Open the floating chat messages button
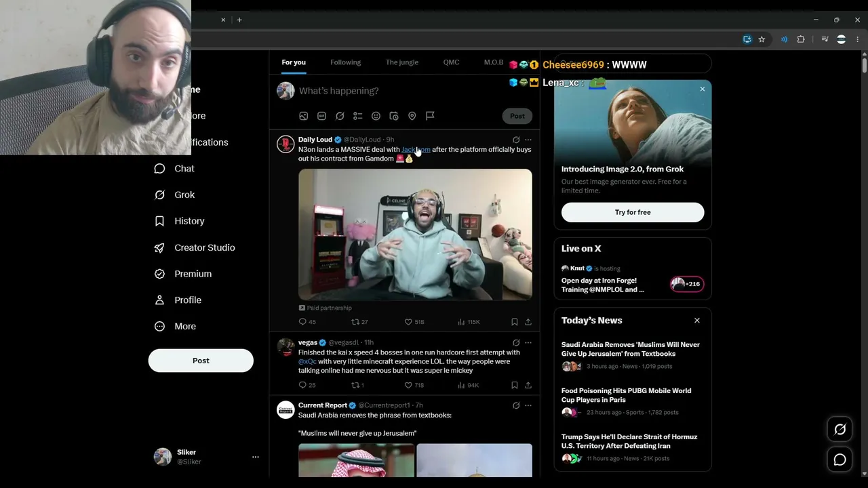868x488 pixels. [x=840, y=460]
